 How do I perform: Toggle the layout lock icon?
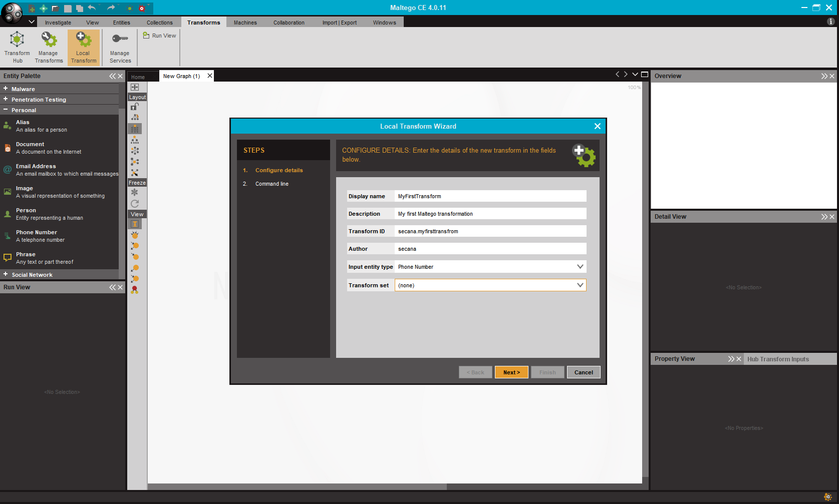tap(135, 107)
